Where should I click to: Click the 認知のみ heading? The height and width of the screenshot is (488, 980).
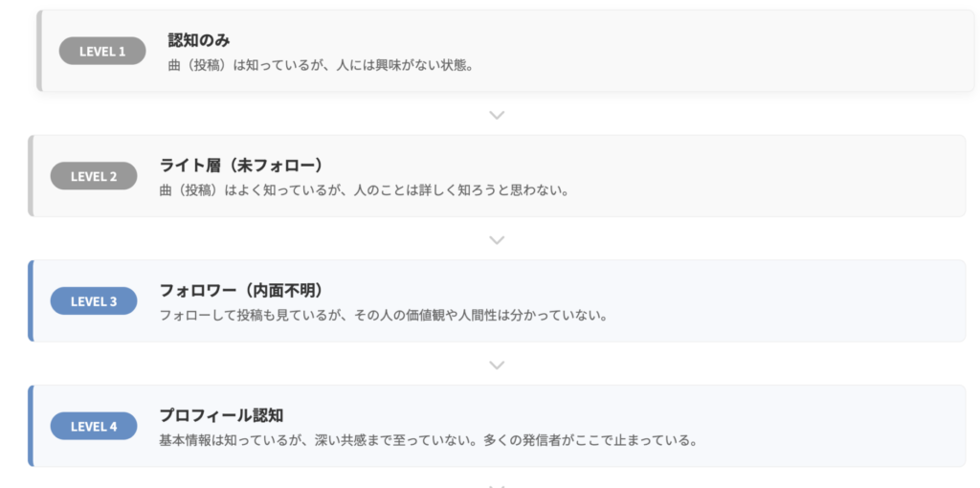(199, 40)
